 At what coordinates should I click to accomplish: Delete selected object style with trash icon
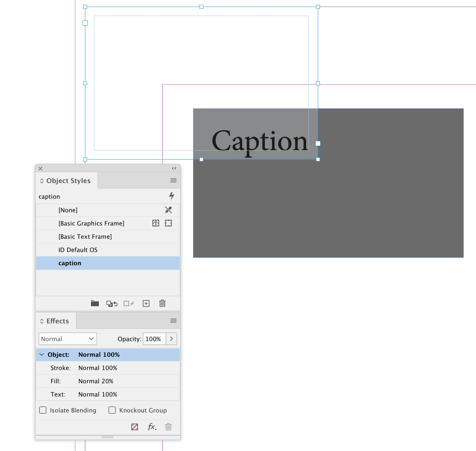click(x=162, y=303)
